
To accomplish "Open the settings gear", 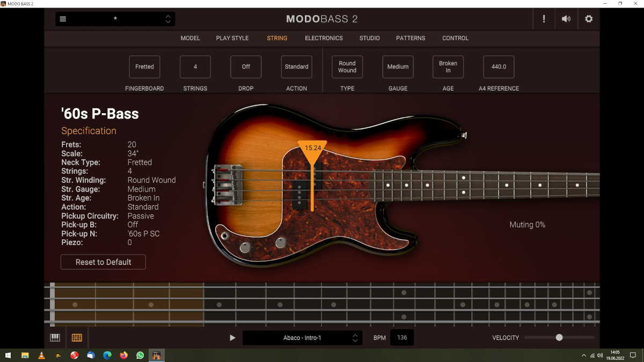I will [x=589, y=19].
